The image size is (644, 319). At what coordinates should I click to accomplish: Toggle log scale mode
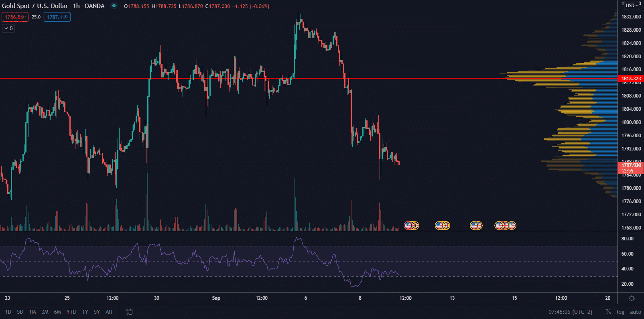[x=620, y=312]
